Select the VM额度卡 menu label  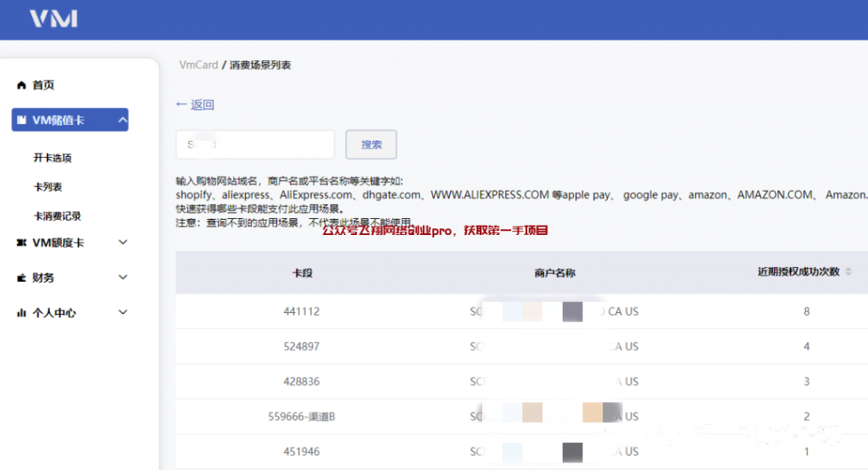(58, 243)
